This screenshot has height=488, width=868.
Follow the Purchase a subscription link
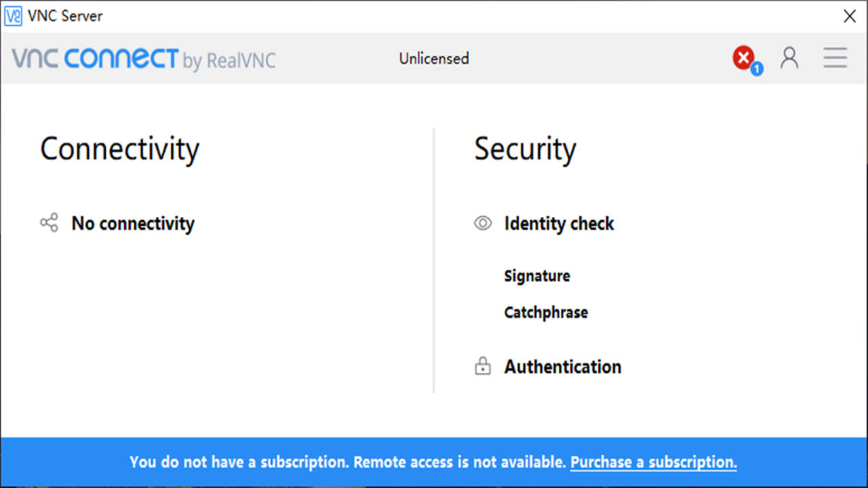[x=653, y=462]
